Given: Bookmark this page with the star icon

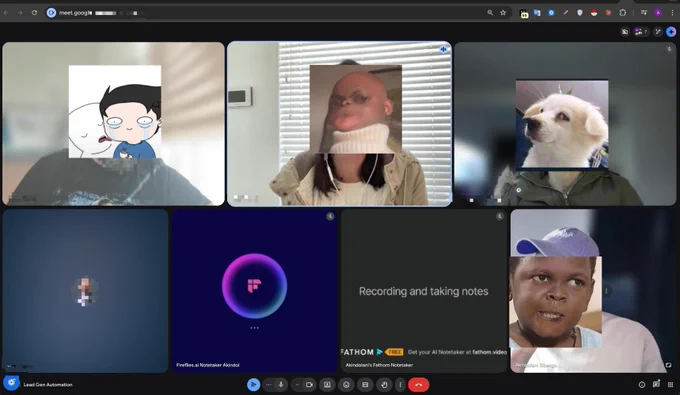Looking at the screenshot, I should tap(503, 13).
